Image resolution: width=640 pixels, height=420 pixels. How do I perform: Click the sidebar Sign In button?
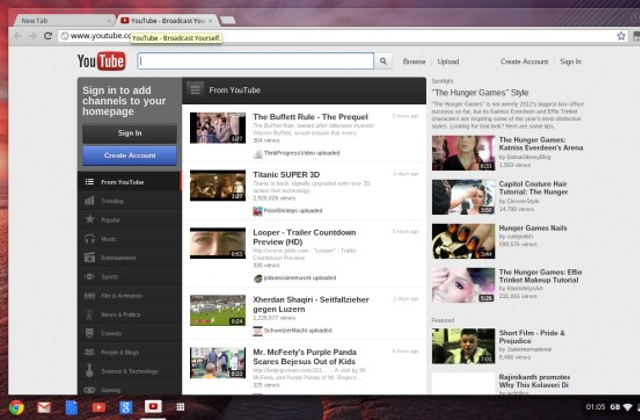tap(129, 133)
